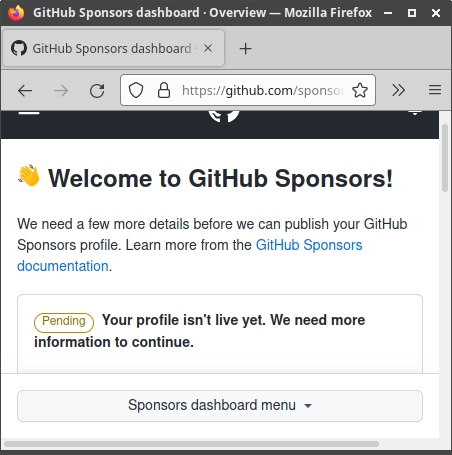Screen dimensions: 452x455
Task: Click the site security padlock icon
Action: pos(164,90)
